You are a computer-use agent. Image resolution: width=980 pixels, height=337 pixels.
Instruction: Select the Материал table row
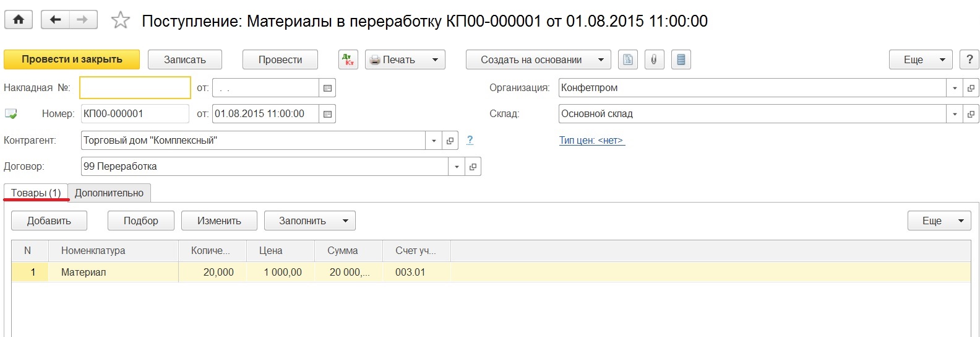(x=84, y=272)
